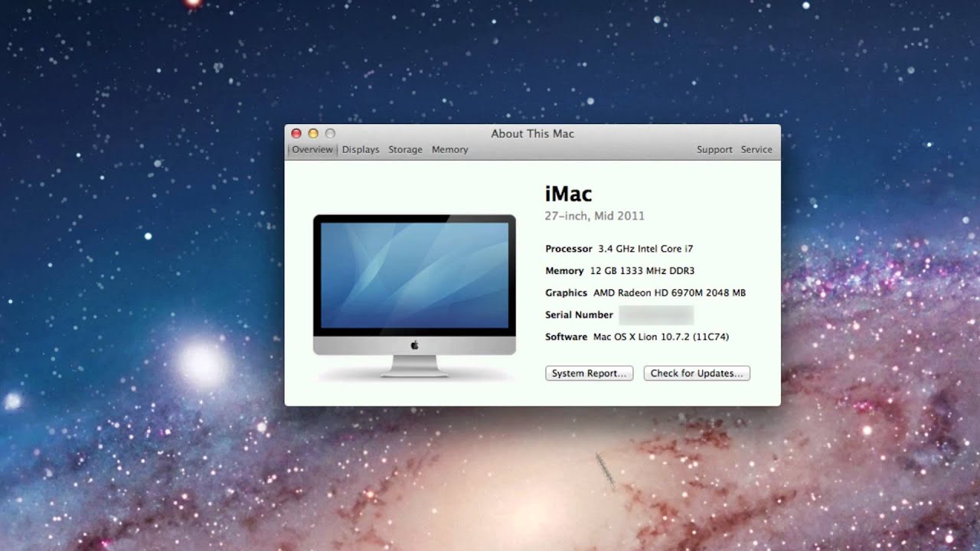Click the Serial Number label

[x=579, y=315]
